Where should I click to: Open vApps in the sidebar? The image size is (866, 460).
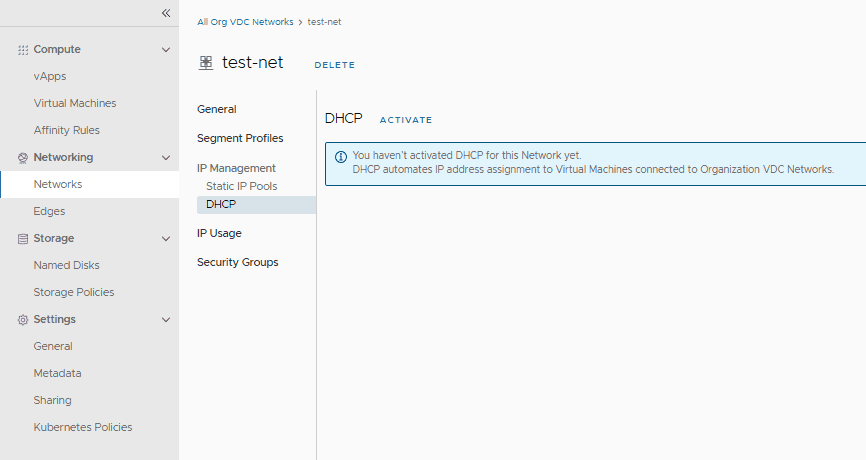pyautogui.click(x=50, y=76)
